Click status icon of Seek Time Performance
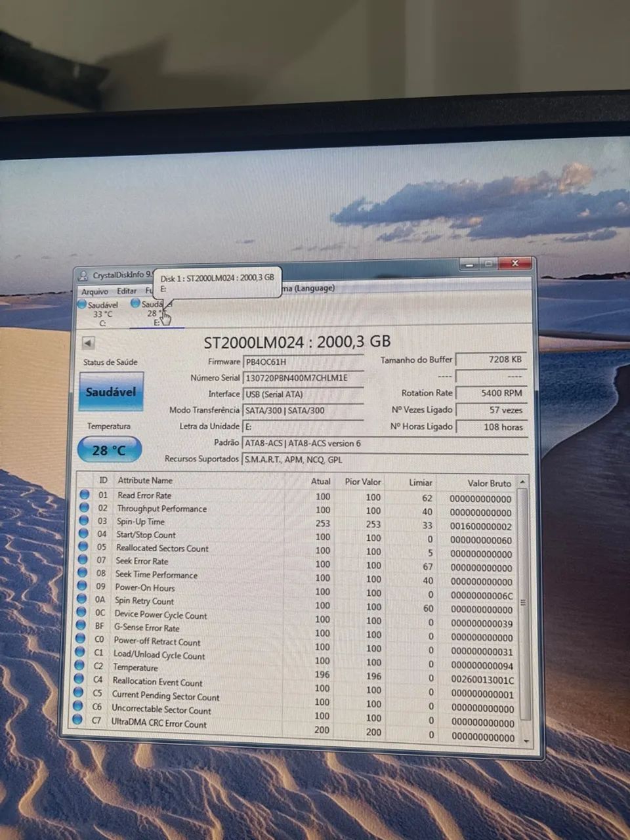Screen dimensions: 630x840 [x=82, y=573]
